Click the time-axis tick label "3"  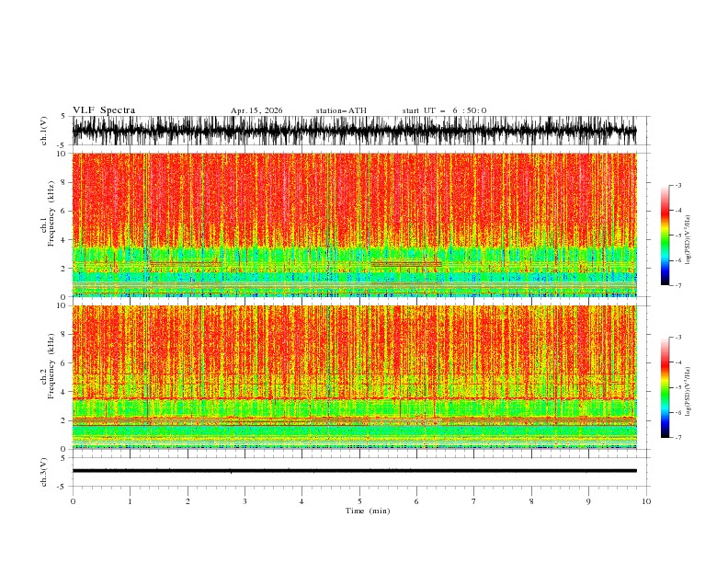point(245,501)
